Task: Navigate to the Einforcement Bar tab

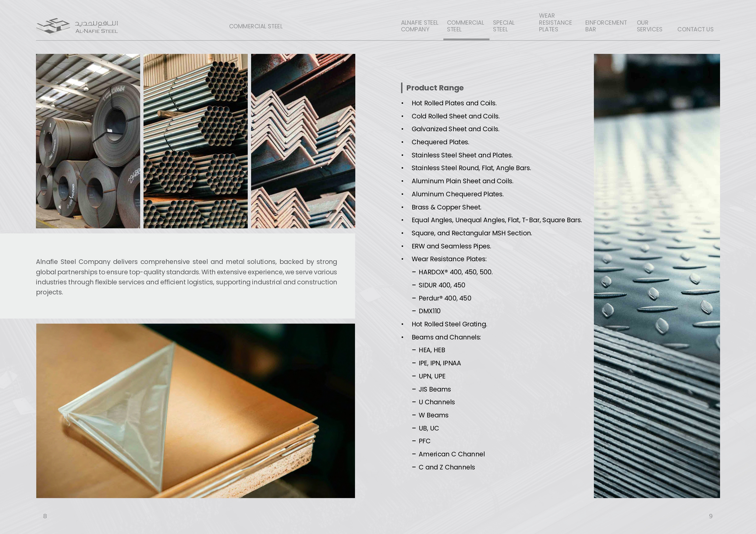Action: (x=605, y=26)
